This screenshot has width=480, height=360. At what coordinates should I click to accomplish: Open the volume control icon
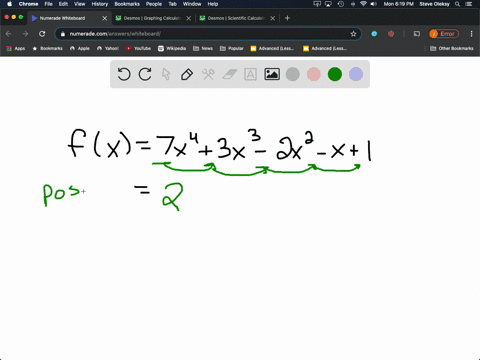tap(374, 4)
